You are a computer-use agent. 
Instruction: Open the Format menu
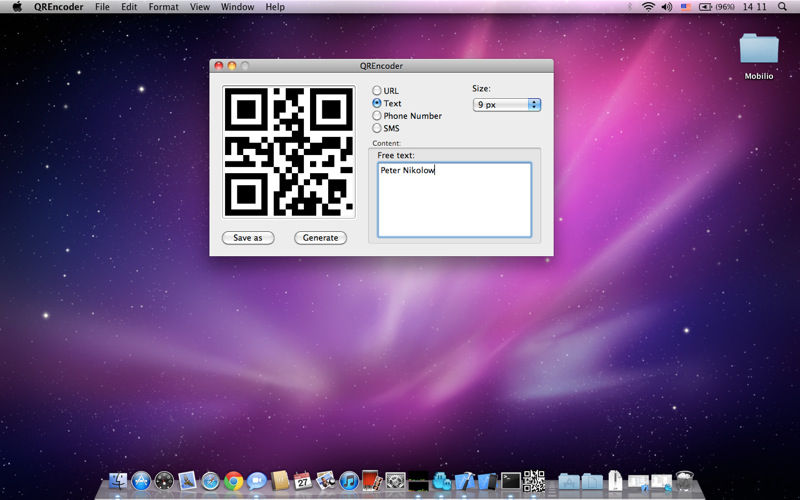164,7
